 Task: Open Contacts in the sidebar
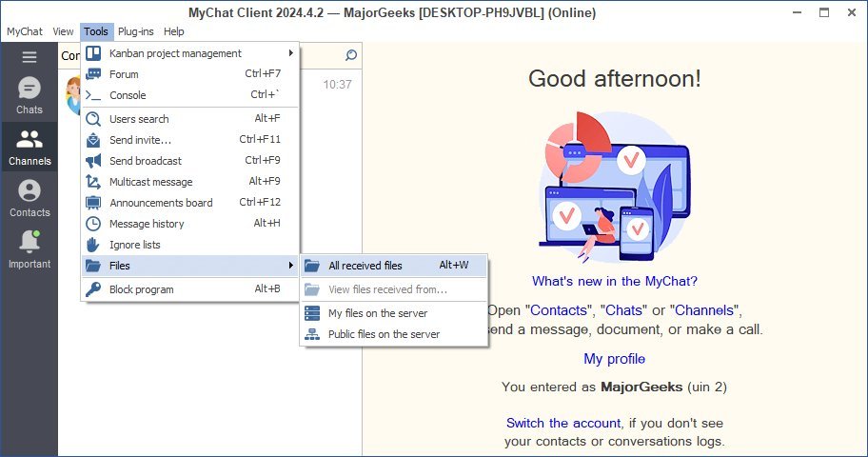[x=30, y=198]
